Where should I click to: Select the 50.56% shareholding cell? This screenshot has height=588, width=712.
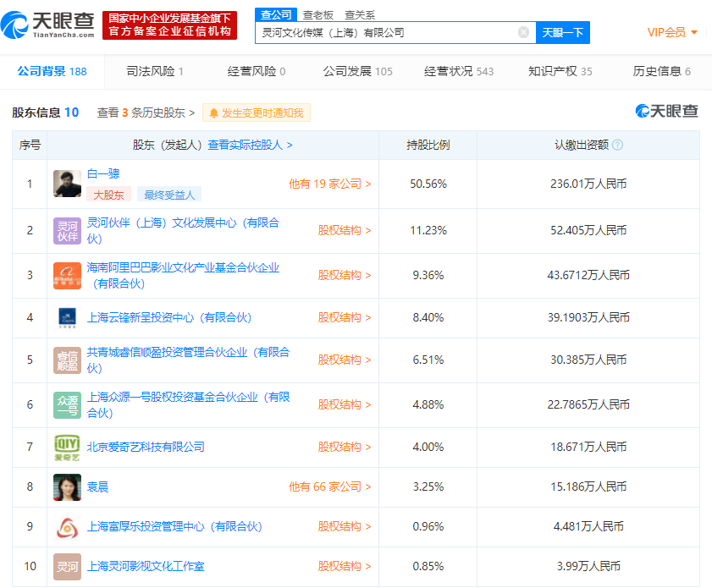coord(428,184)
